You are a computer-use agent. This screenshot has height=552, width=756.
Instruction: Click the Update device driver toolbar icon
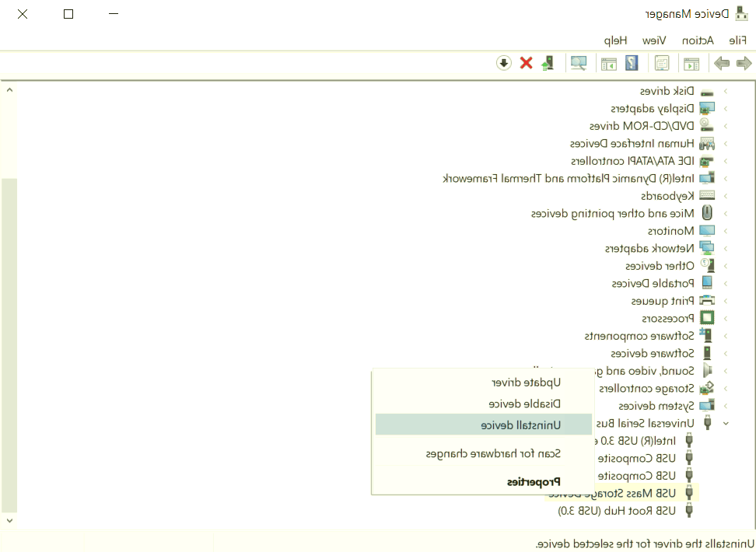(549, 63)
